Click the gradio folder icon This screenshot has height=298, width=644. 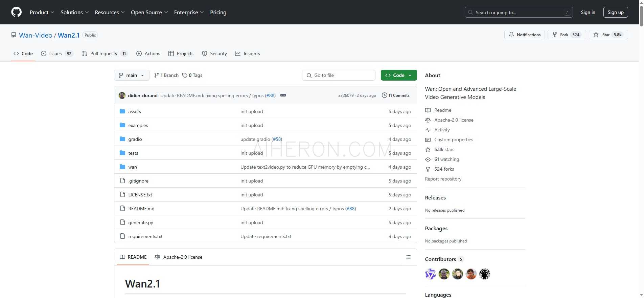122,139
